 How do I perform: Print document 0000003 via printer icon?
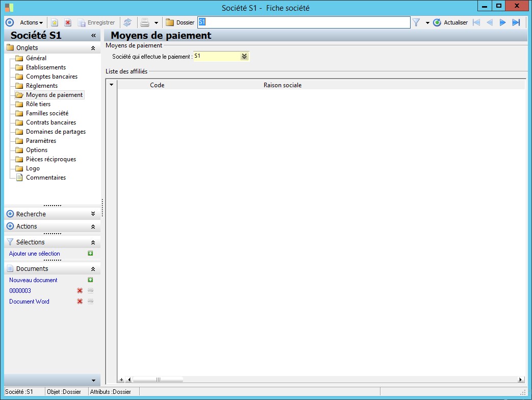pyautogui.click(x=90, y=290)
